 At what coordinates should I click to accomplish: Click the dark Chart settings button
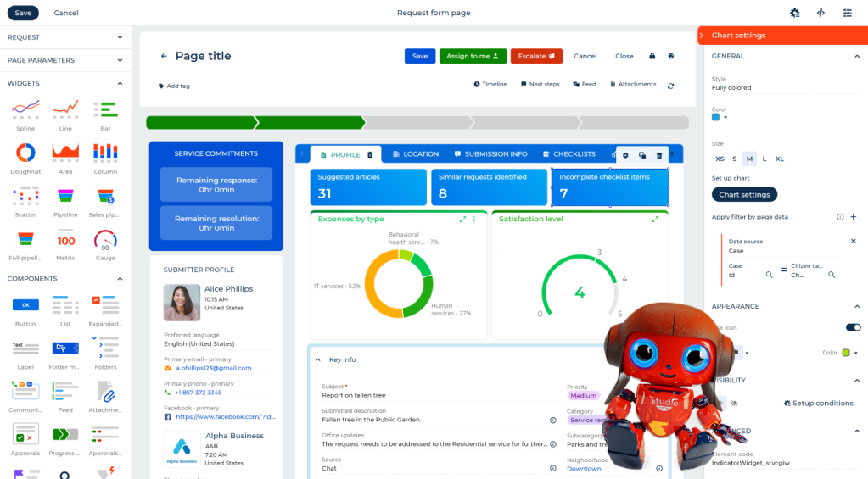[x=744, y=194]
